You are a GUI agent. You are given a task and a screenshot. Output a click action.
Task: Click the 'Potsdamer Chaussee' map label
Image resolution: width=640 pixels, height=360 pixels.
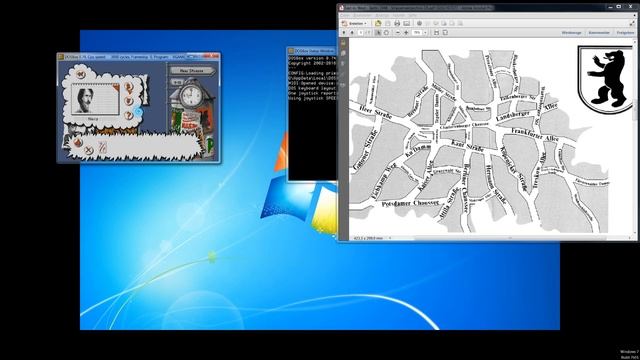pyautogui.click(x=411, y=203)
